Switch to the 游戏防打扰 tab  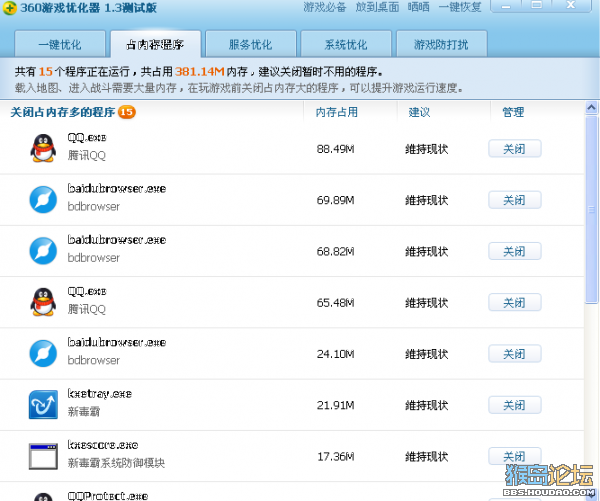click(441, 44)
